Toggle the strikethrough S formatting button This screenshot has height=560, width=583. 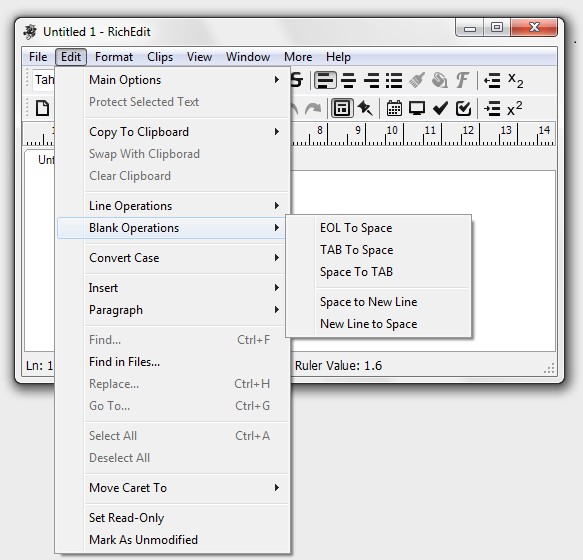(x=297, y=80)
